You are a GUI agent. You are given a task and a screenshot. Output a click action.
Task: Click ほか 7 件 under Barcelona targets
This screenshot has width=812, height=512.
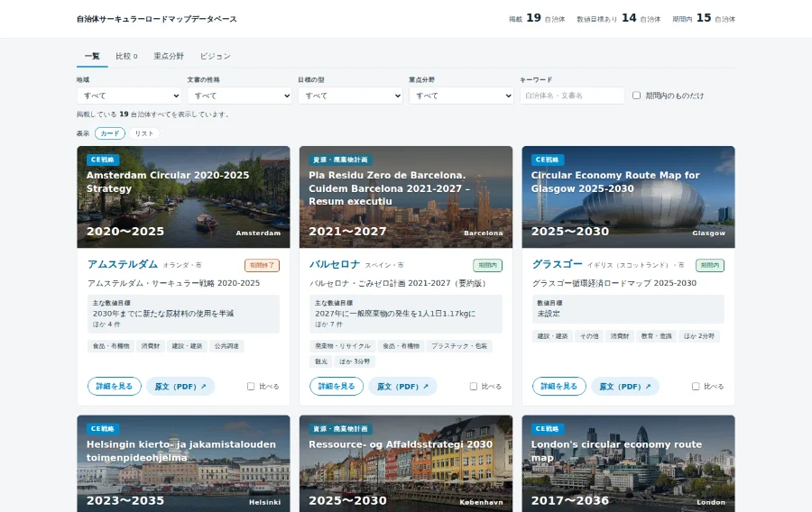[x=328, y=325]
